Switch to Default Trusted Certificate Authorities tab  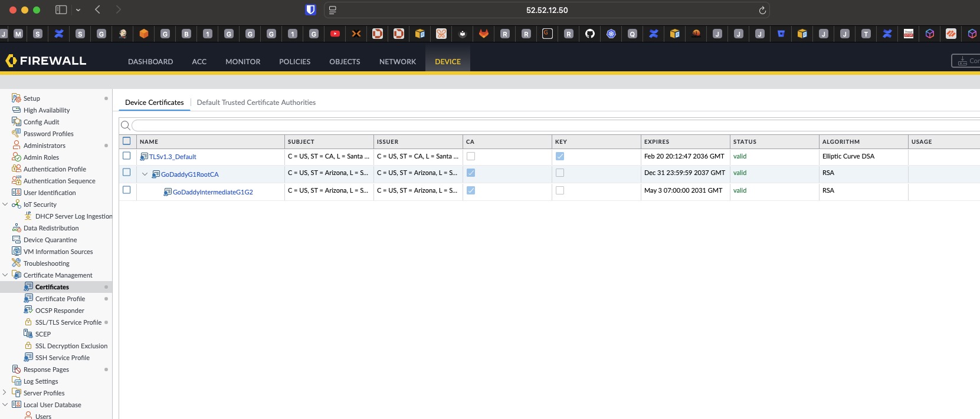click(256, 103)
